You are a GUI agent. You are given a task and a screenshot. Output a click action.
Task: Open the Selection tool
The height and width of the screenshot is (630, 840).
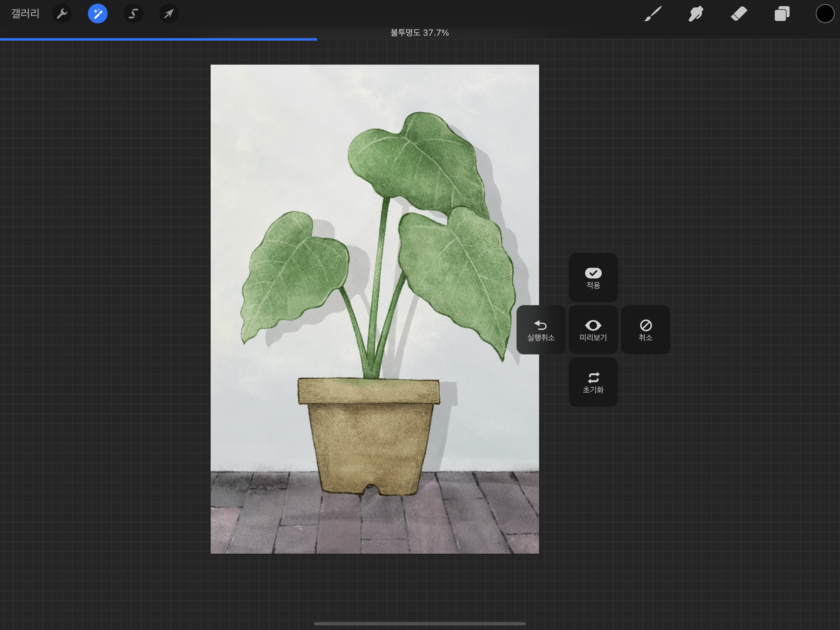click(x=133, y=14)
